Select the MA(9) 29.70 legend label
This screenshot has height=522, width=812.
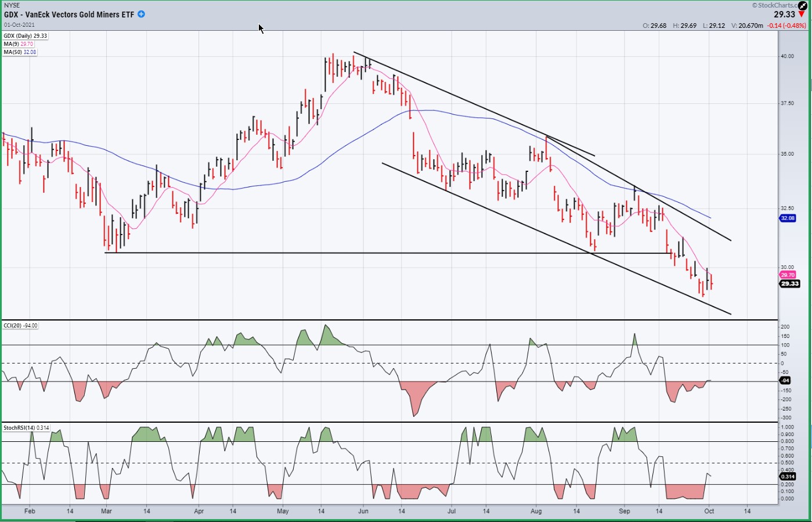[x=19, y=44]
